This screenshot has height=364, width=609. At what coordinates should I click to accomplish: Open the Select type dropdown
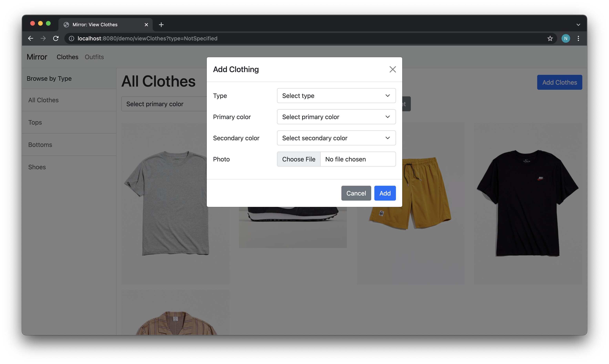click(x=336, y=96)
